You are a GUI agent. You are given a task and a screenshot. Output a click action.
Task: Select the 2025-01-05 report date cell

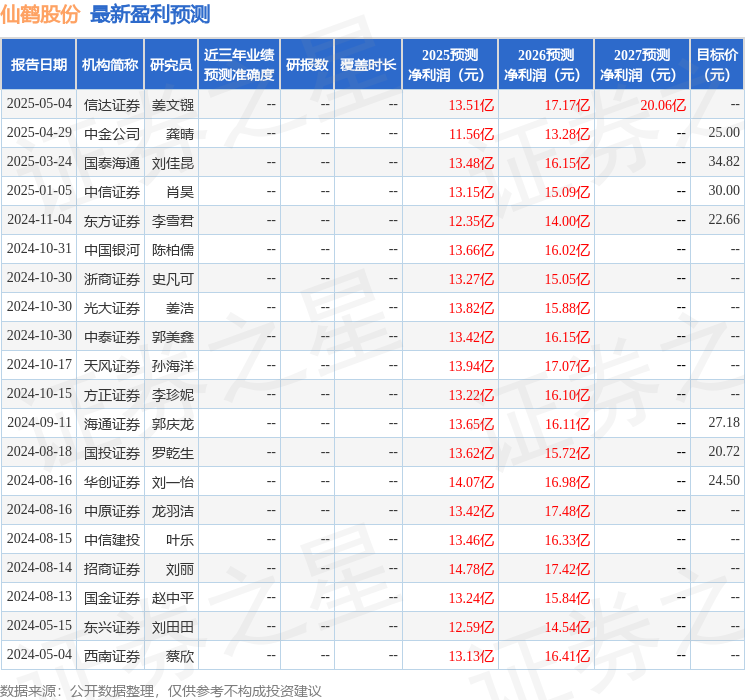click(x=39, y=191)
